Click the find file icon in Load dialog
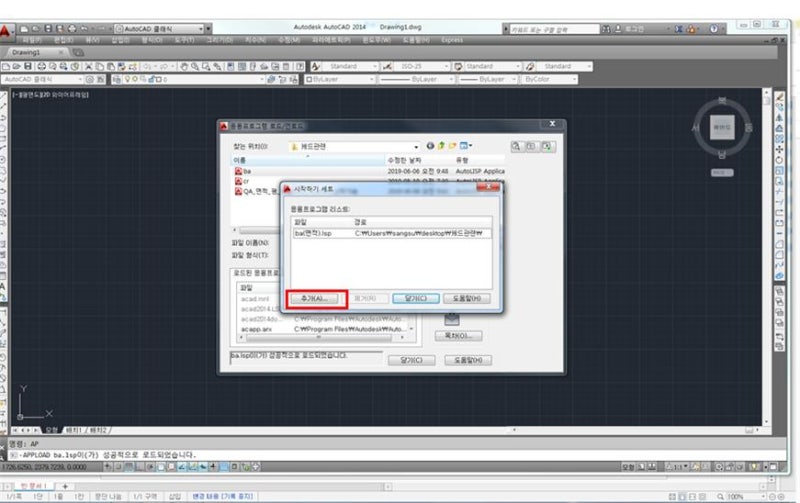The height and width of the screenshot is (503, 800). 516,146
